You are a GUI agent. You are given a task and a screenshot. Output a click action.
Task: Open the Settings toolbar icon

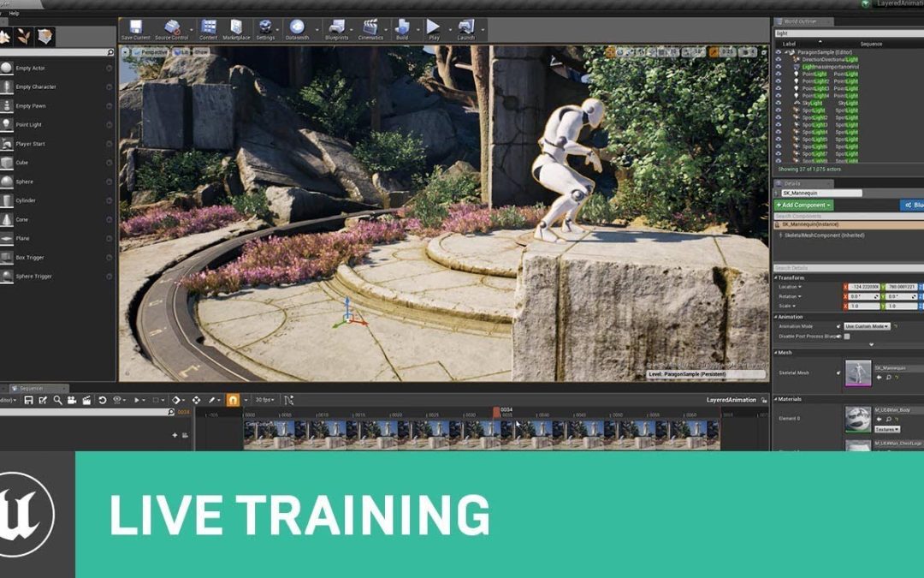pos(265,27)
